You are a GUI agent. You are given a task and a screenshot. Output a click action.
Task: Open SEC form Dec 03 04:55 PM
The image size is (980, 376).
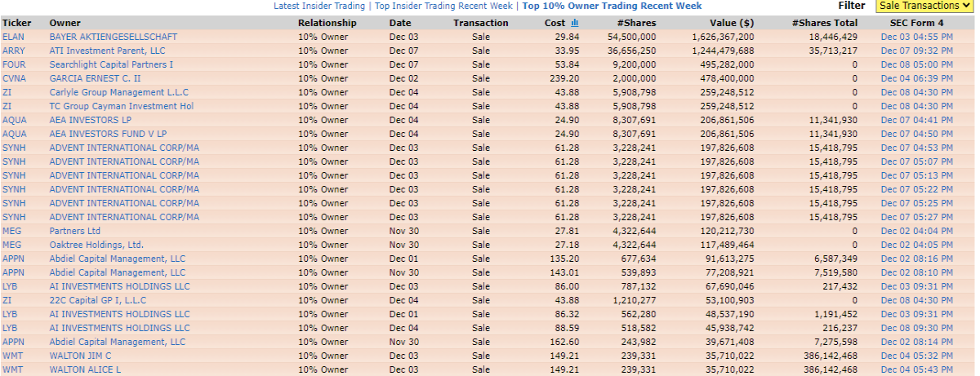[916, 37]
